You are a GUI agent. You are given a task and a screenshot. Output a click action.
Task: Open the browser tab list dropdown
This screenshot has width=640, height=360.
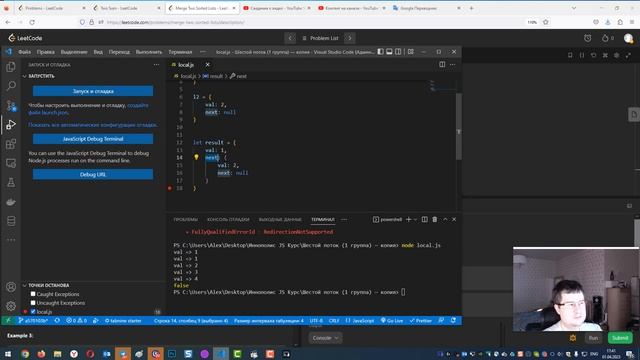[574, 8]
